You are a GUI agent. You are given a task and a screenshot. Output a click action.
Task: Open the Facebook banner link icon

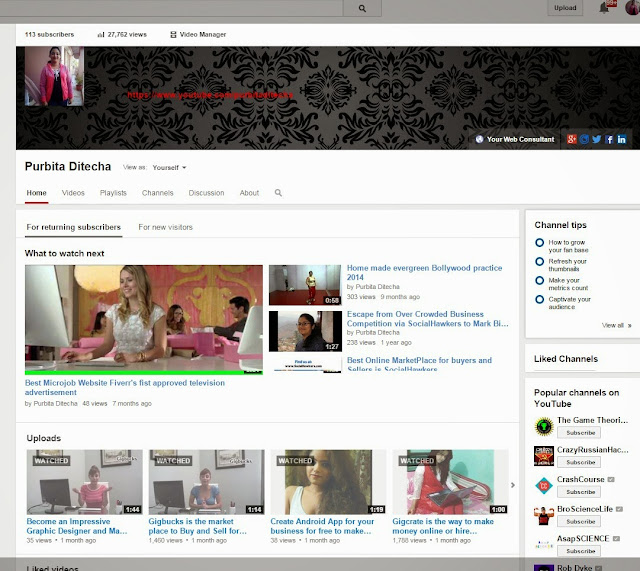pyautogui.click(x=609, y=139)
